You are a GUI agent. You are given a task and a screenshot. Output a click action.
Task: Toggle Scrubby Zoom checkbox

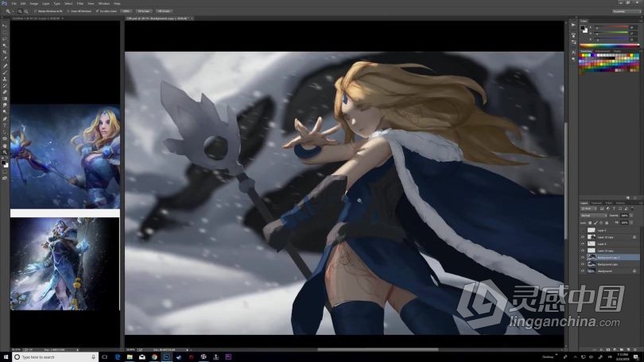pos(97,11)
